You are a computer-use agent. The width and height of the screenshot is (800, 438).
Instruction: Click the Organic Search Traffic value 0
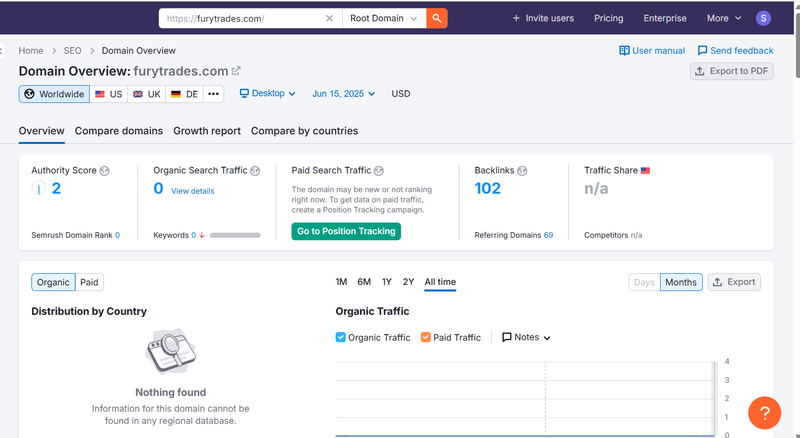pos(159,188)
